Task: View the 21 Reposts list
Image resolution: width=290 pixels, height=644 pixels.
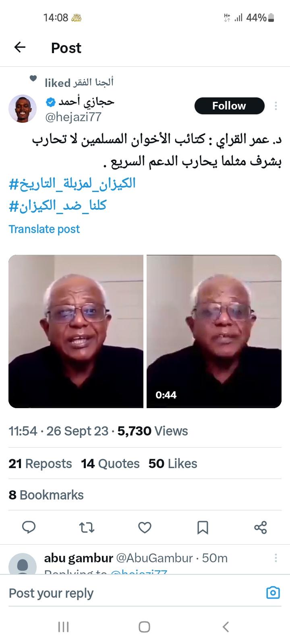Action: 40,464
